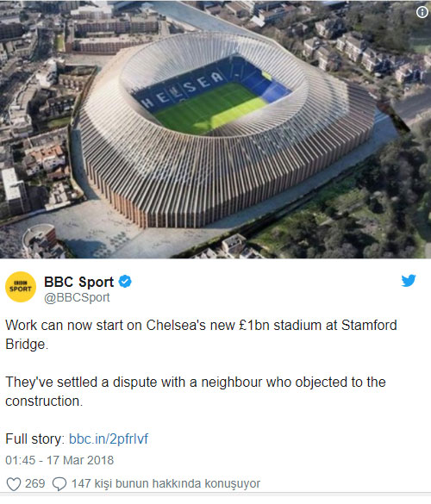The image size is (431, 504).
Task: Click the 01:45 - 17 Mar 2018 timestamp
Action: [x=59, y=460]
